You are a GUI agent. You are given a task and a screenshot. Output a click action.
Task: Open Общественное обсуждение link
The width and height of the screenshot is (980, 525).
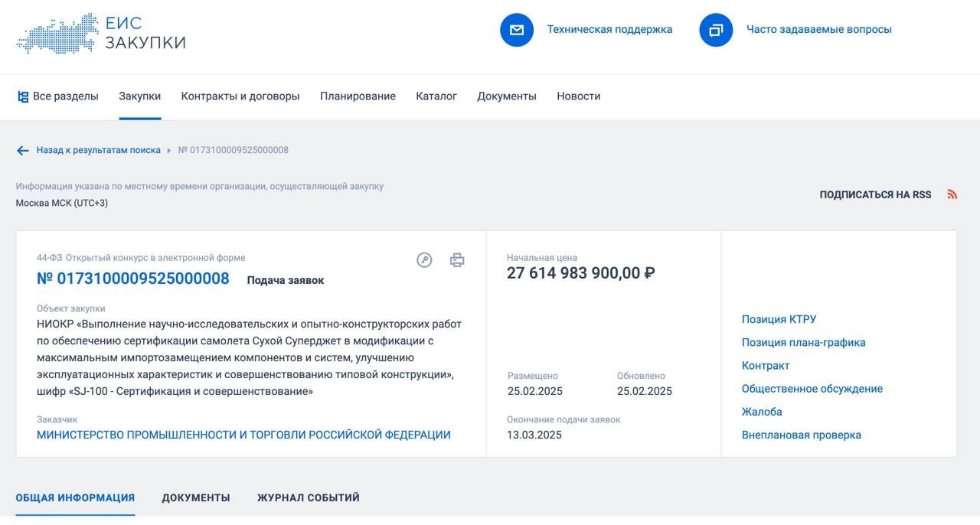(x=812, y=389)
